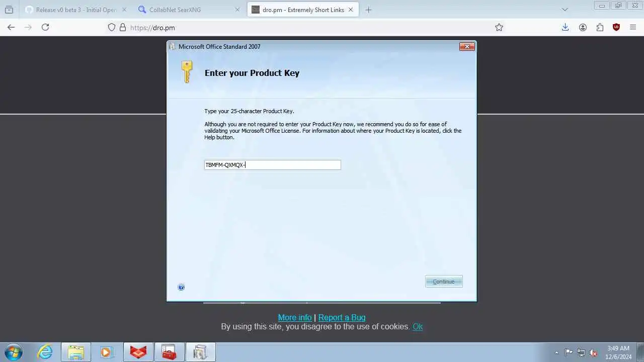Bookmark this page with the star
Screen dimensions: 644x362
click(x=499, y=28)
